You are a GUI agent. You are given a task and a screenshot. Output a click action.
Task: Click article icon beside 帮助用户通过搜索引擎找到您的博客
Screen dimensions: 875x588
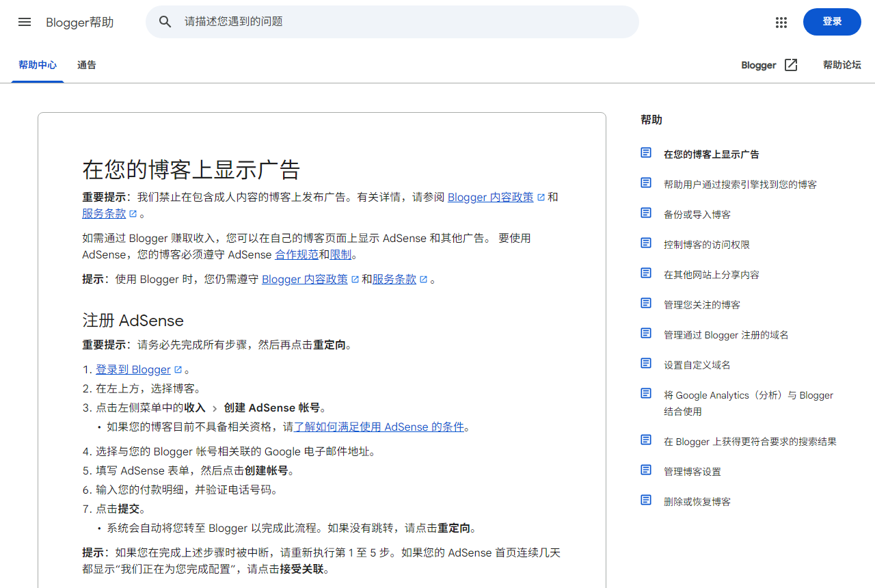[x=646, y=183]
